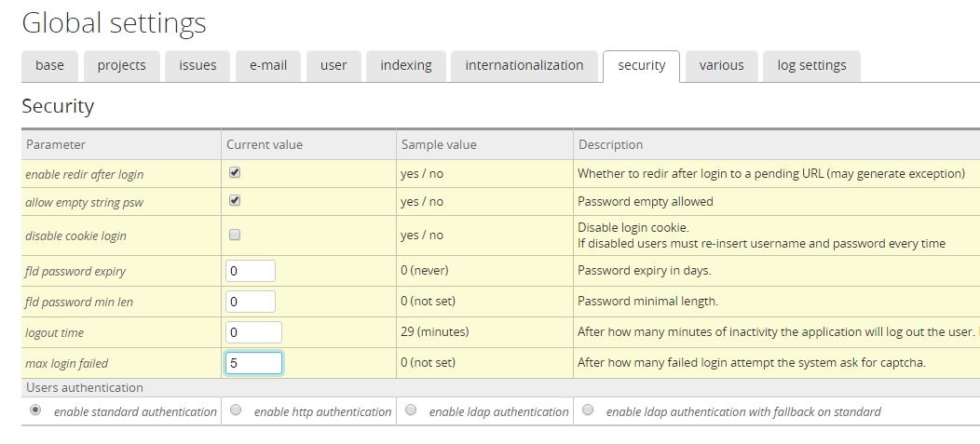
Task: Focus the password min len input
Action: [251, 302]
